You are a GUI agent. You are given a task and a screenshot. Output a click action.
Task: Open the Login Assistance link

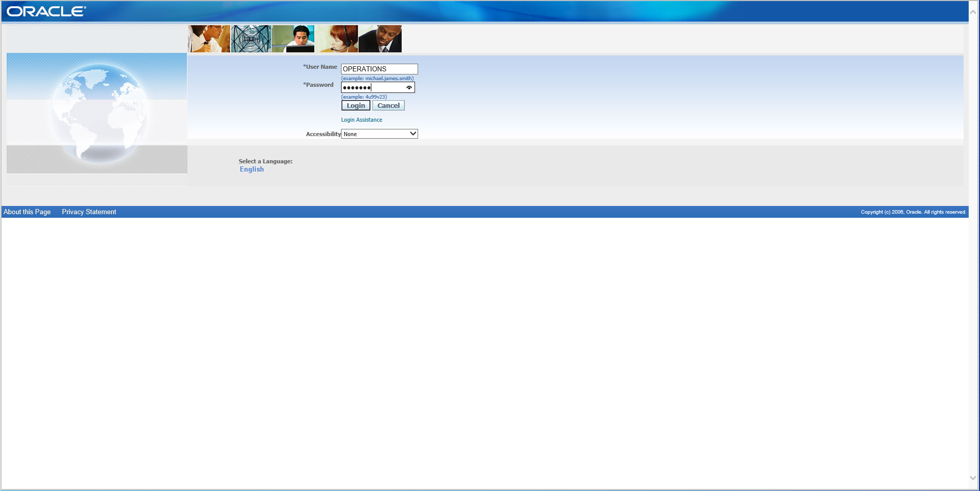click(x=362, y=120)
